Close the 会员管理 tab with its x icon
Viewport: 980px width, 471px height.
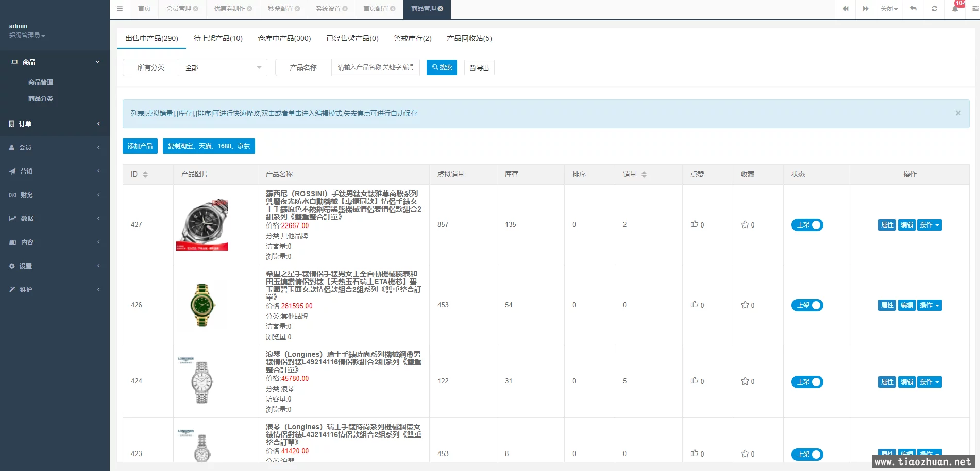196,9
